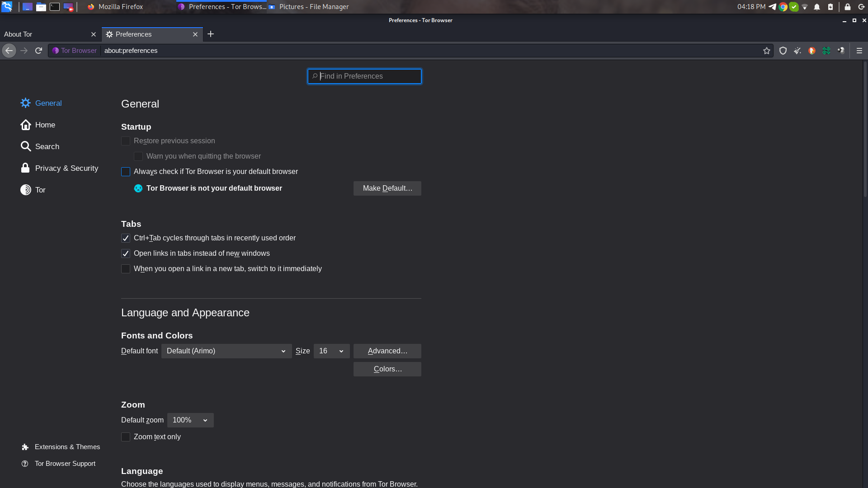Open the security level shield icon
Viewport: 868px width, 488px height.
click(x=783, y=51)
